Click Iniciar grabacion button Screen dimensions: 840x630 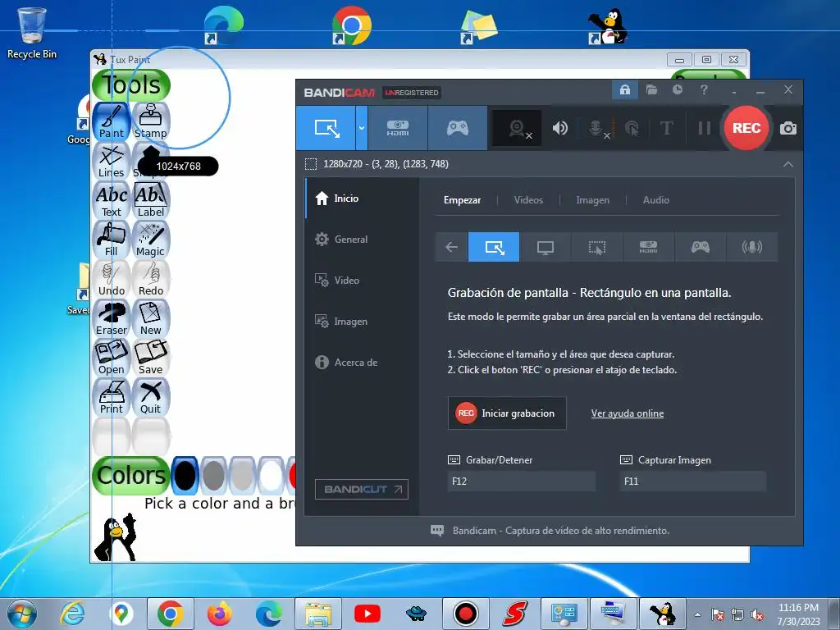pos(507,413)
